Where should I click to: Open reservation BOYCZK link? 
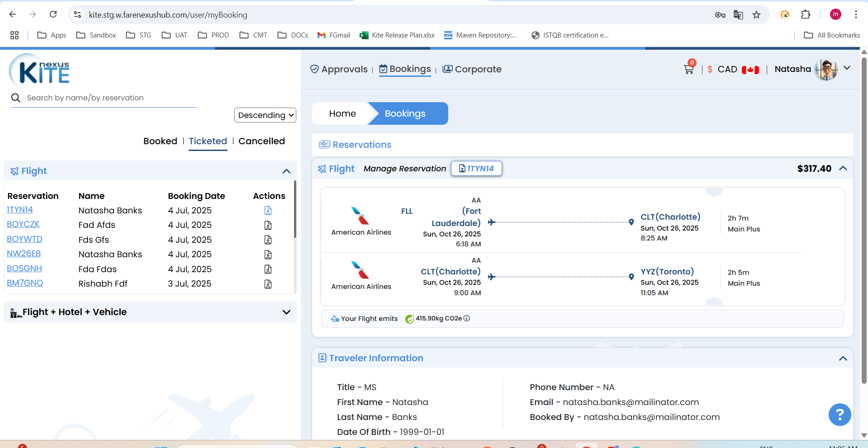[x=23, y=224]
